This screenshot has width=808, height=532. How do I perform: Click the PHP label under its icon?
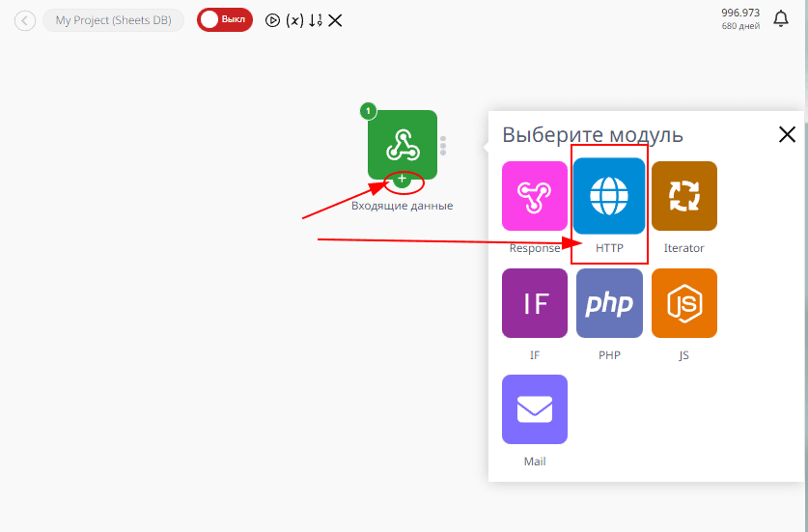pyautogui.click(x=609, y=355)
